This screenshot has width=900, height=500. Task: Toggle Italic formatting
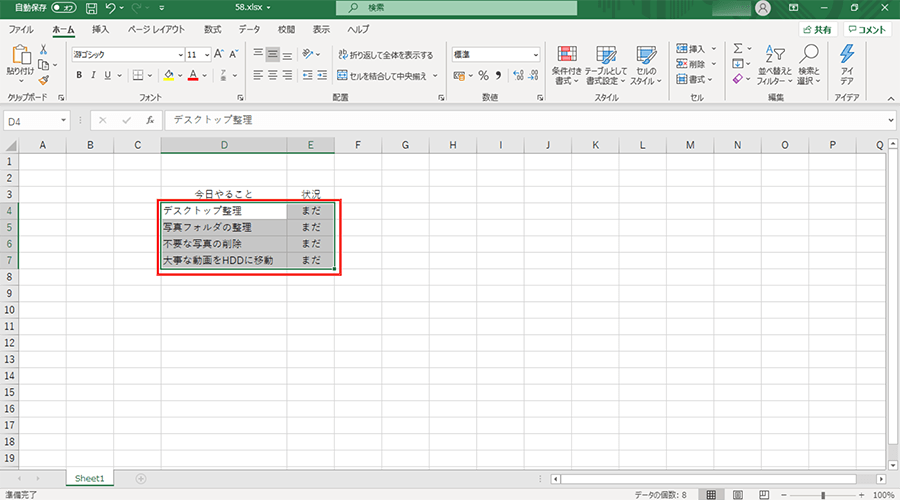click(x=93, y=75)
